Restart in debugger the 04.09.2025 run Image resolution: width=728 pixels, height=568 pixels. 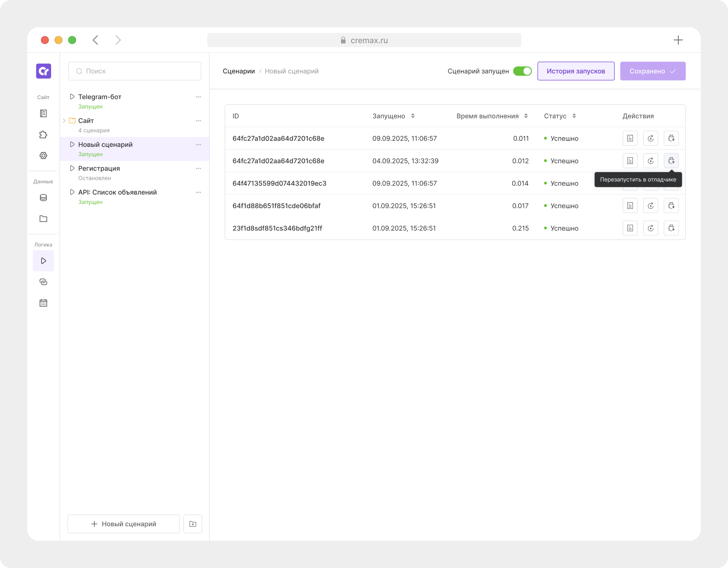[x=671, y=161]
